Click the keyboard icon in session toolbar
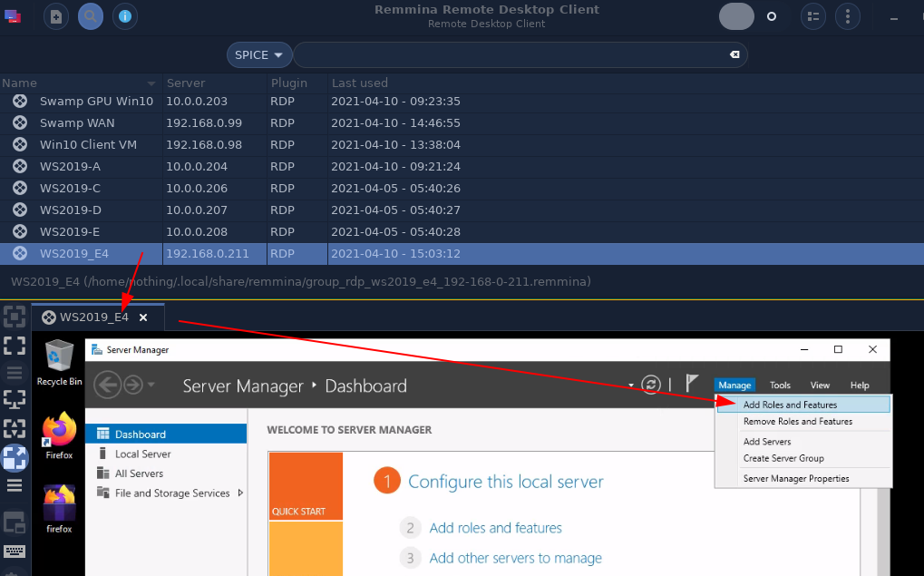The width and height of the screenshot is (924, 576). point(15,552)
